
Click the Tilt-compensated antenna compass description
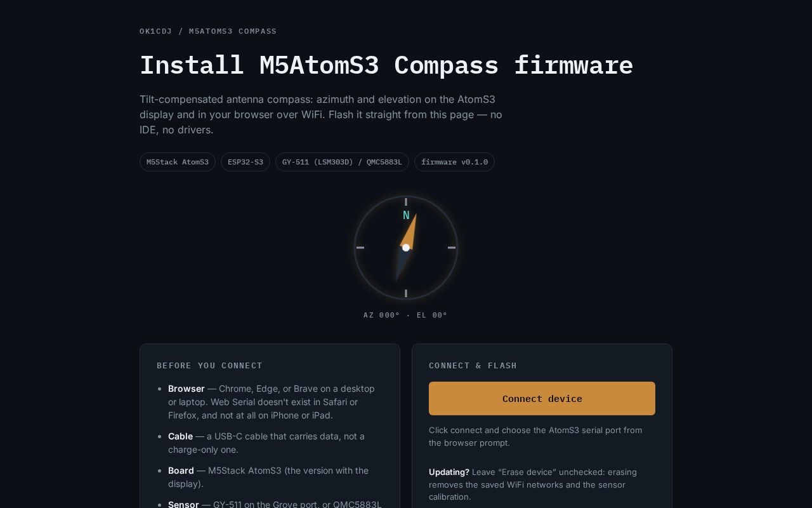[x=321, y=114]
